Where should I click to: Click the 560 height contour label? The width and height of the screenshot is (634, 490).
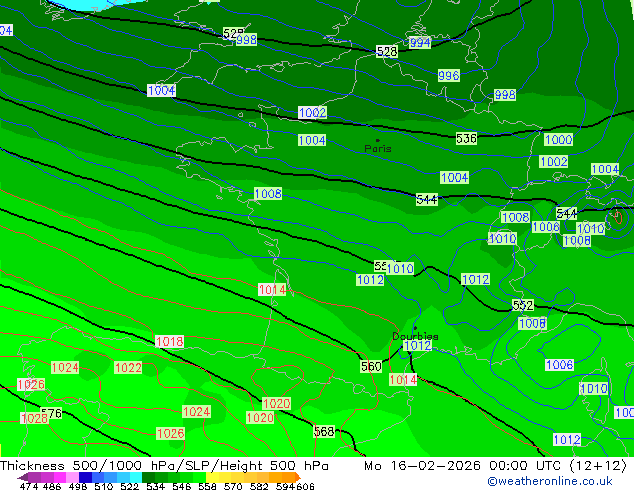click(371, 367)
